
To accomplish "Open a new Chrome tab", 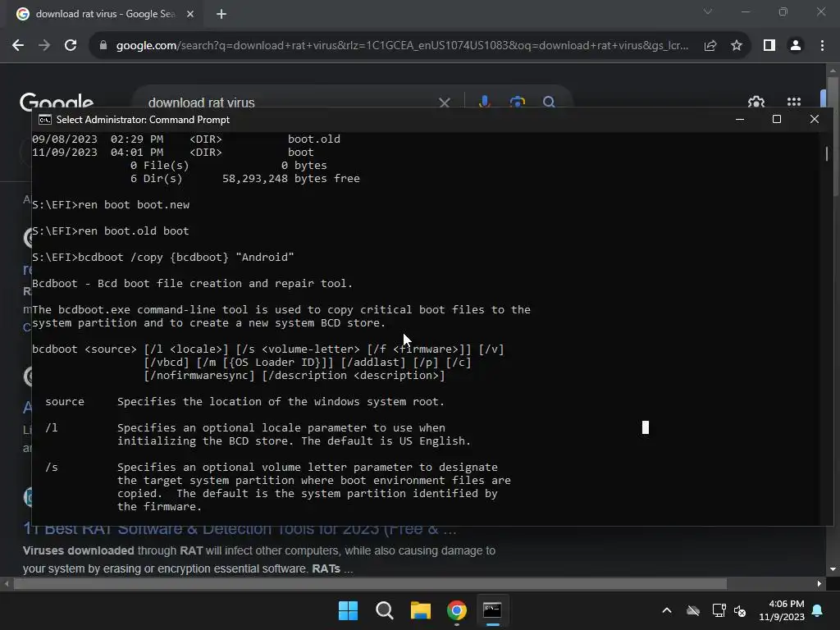I will point(221,14).
